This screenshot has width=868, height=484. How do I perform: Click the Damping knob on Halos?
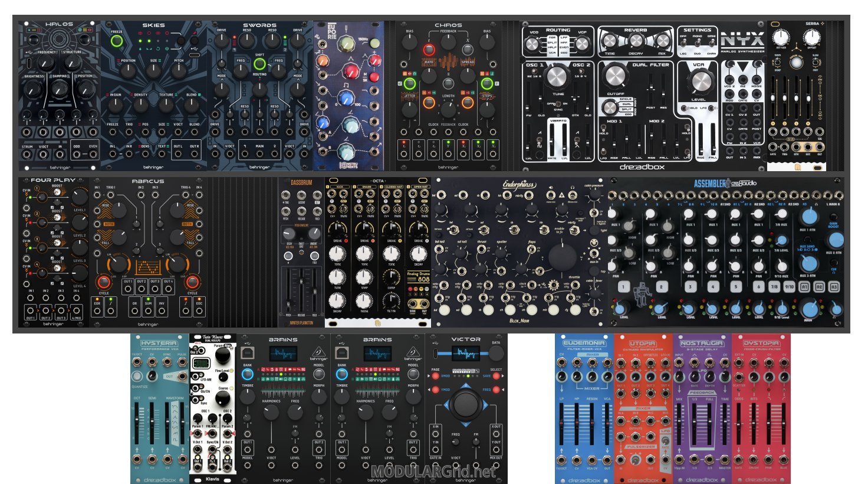(x=60, y=89)
